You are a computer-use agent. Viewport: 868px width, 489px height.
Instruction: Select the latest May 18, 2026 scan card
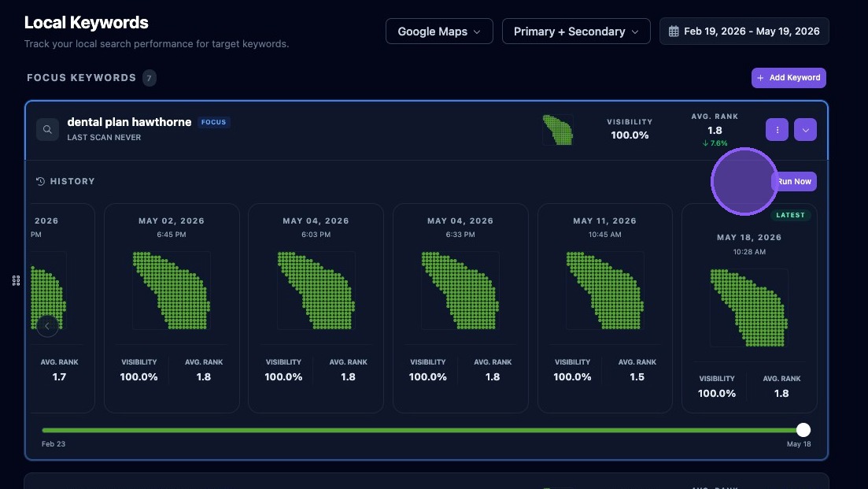(x=749, y=308)
